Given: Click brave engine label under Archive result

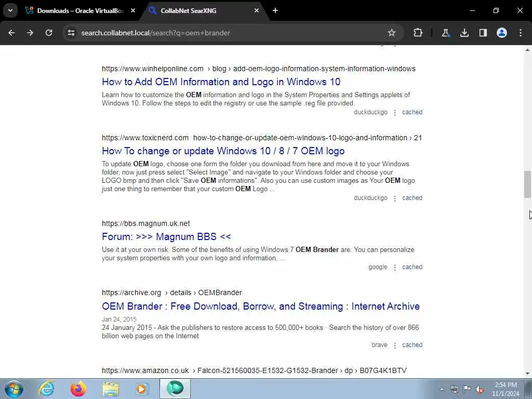Looking at the screenshot, I should point(379,345).
